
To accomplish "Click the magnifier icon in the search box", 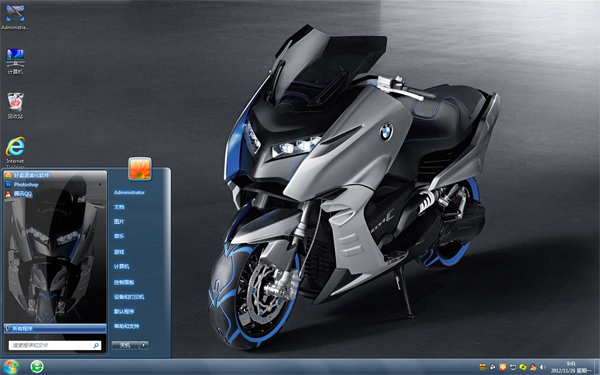I will coord(96,345).
